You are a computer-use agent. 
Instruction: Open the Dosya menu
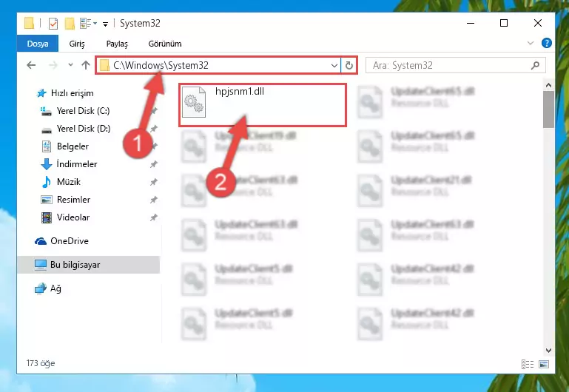(38, 44)
